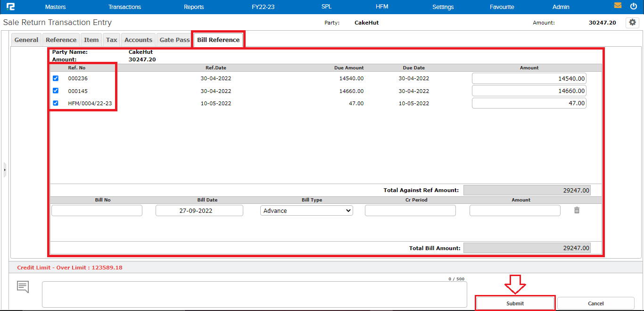The image size is (644, 311).
Task: Open the gear settings icon
Action: pos(632,22)
